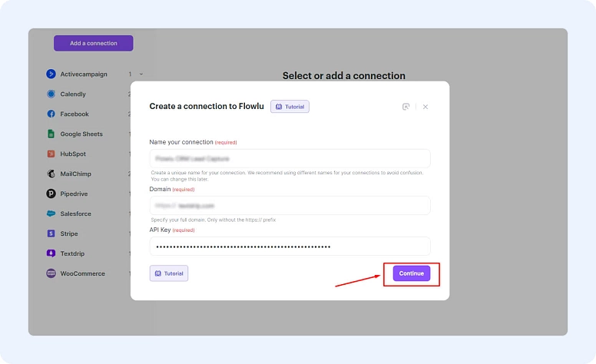The height and width of the screenshot is (364, 596).
Task: Select the HubSpot icon
Action: click(51, 154)
